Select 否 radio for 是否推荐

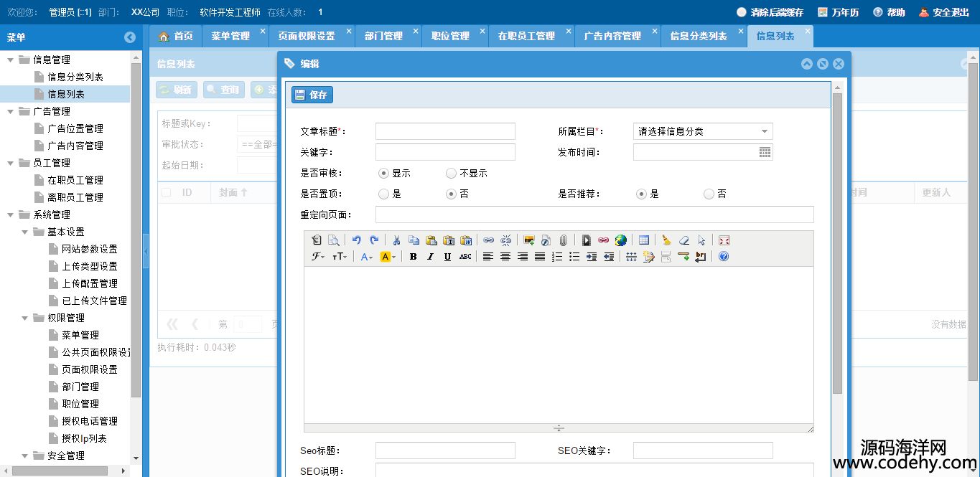coord(709,194)
